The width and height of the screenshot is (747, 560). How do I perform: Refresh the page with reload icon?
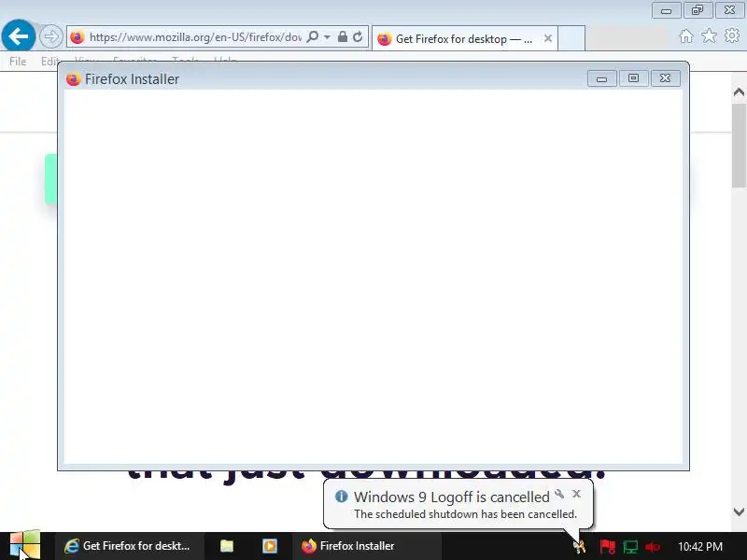(x=358, y=36)
